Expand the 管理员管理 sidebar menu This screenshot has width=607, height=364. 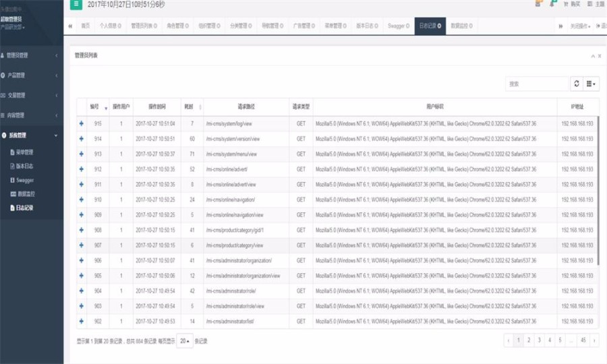(32, 55)
